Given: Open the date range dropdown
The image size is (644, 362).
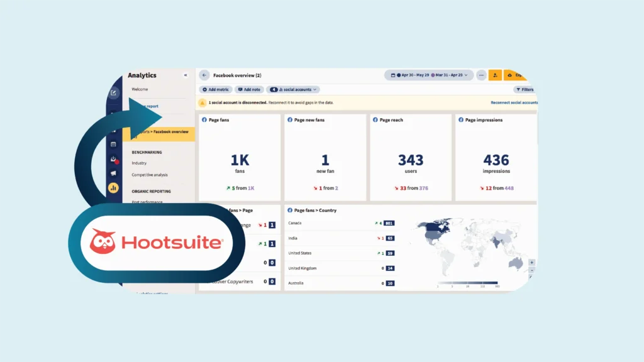Looking at the screenshot, I should pyautogui.click(x=430, y=75).
